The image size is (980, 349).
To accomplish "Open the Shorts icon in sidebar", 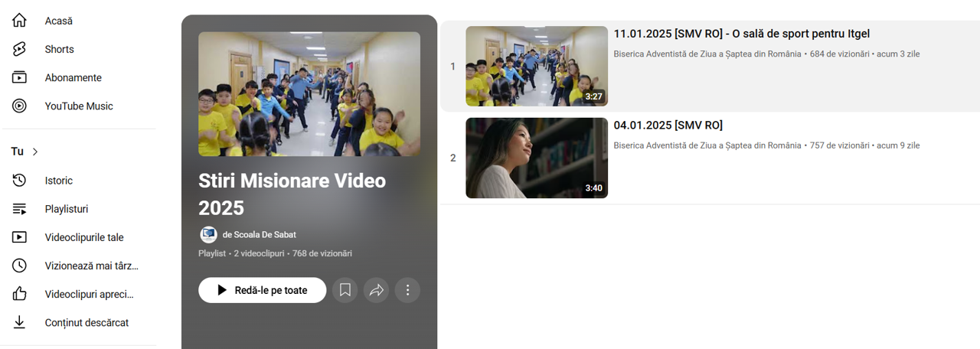I will (19, 49).
